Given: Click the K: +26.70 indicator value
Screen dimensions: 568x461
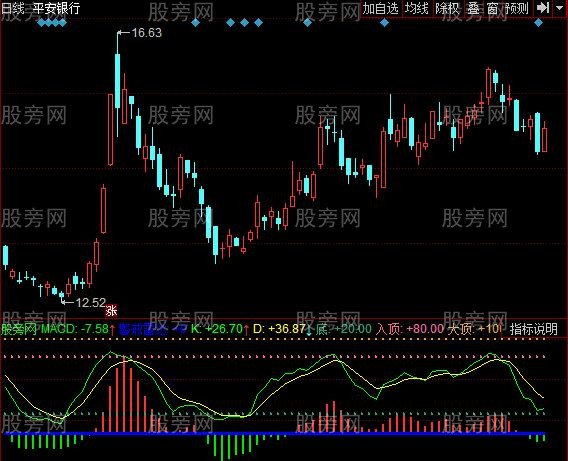Looking at the screenshot, I should tap(217, 329).
